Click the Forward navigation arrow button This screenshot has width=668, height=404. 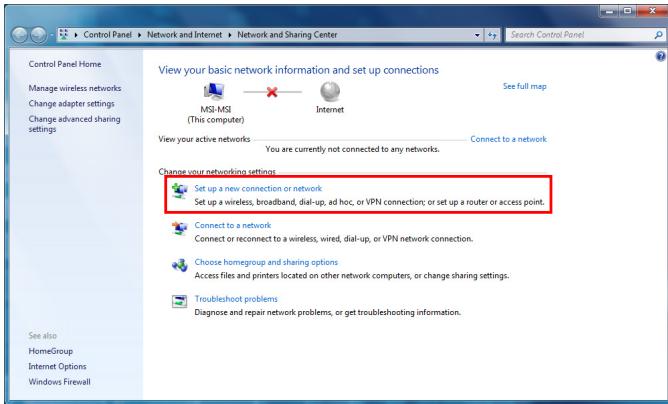click(x=38, y=35)
